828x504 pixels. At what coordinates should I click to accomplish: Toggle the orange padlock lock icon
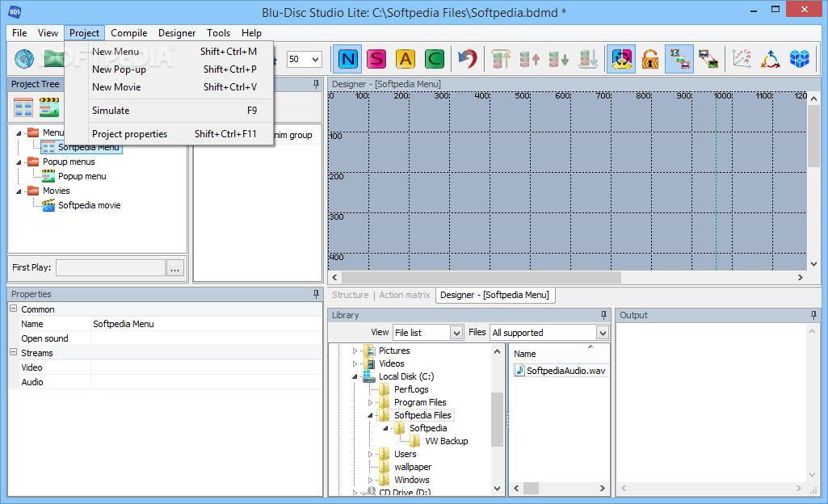tap(650, 59)
